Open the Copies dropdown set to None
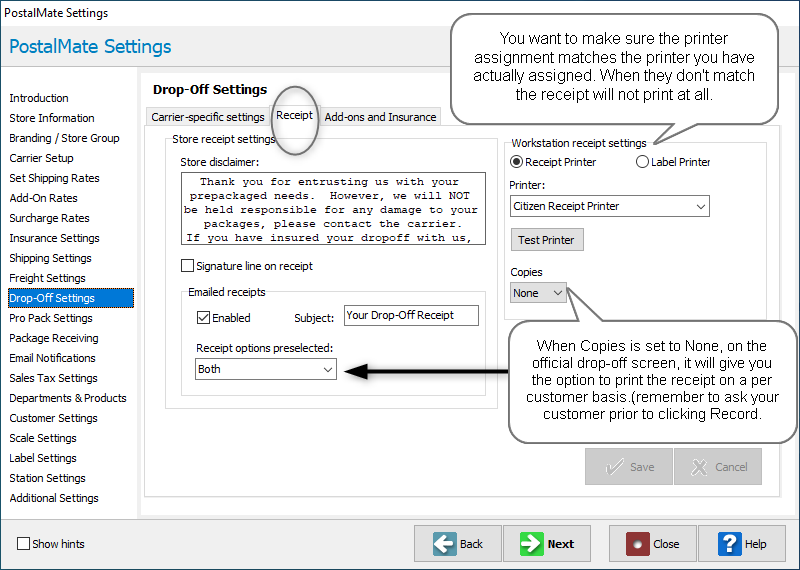This screenshot has width=800, height=570. click(x=538, y=293)
